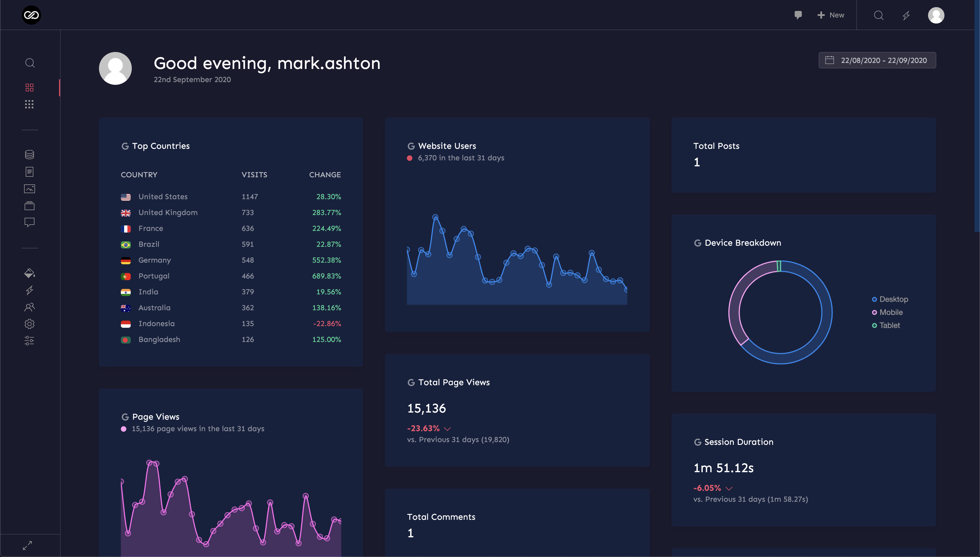Click the sidebar lightning bolt icon
This screenshot has width=980, height=557.
30,290
